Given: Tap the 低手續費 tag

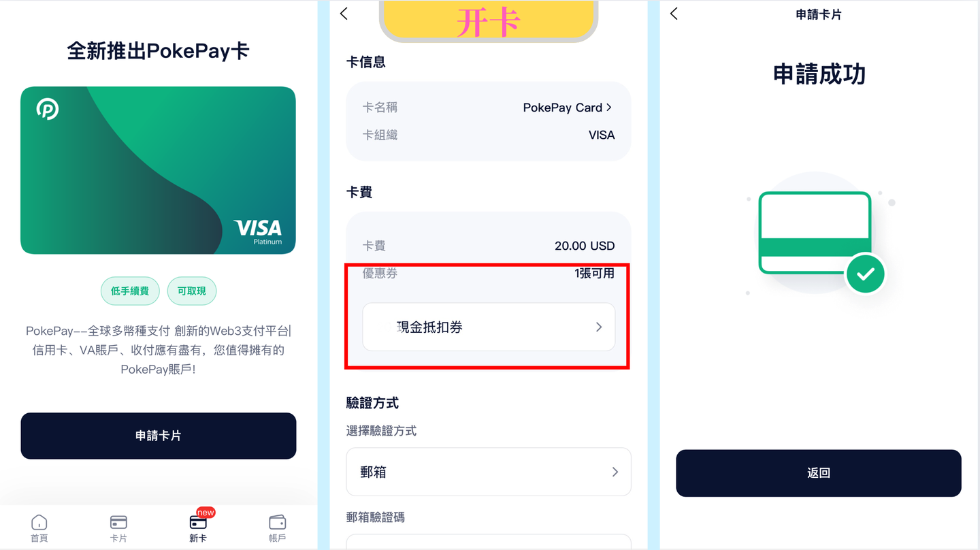Looking at the screenshot, I should (130, 291).
